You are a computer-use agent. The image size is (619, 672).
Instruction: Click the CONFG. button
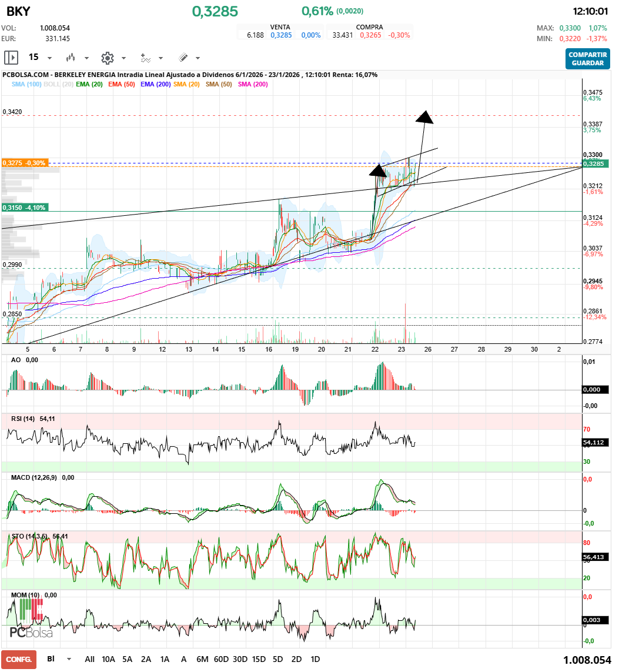point(18,660)
